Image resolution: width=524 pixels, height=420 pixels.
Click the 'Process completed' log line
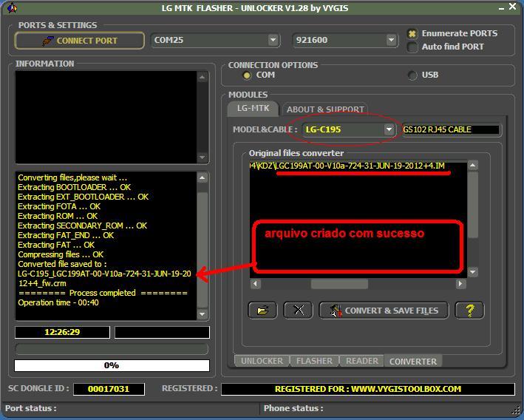coord(103,293)
